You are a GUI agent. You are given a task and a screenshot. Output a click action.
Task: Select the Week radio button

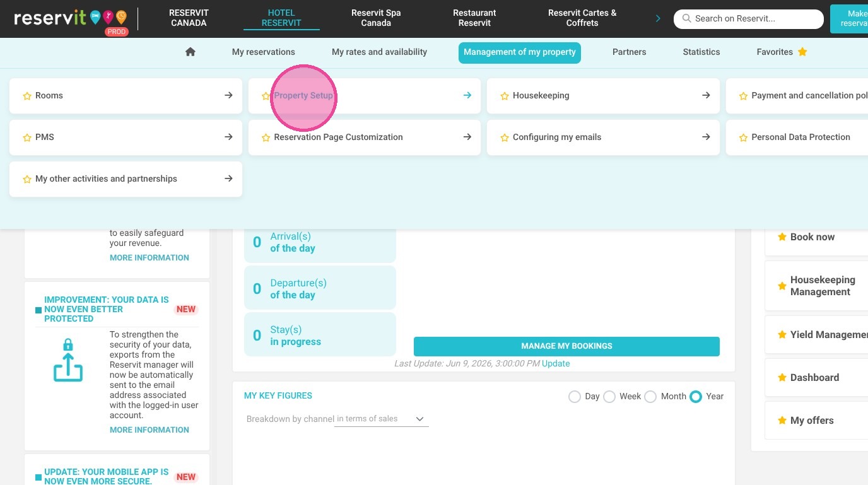[x=609, y=397]
